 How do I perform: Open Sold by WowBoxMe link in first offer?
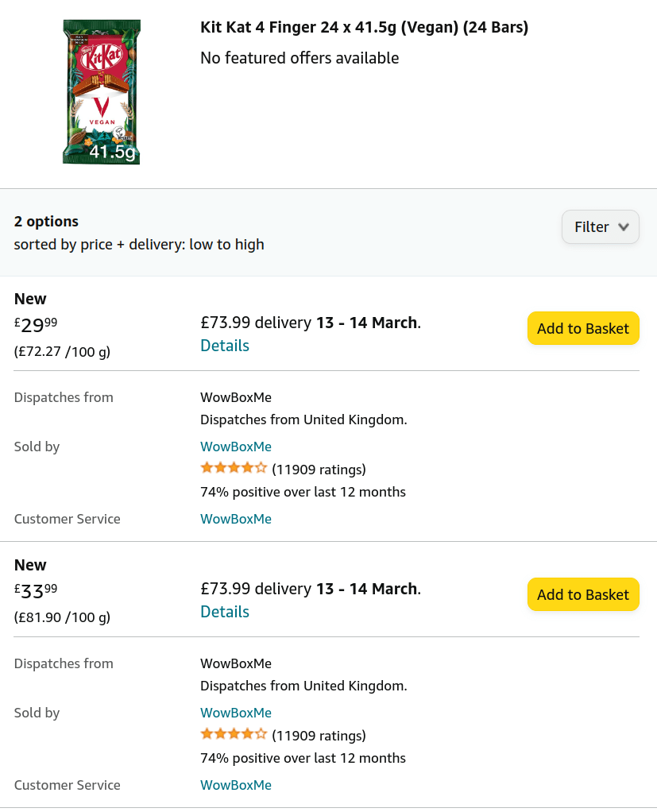[236, 447]
